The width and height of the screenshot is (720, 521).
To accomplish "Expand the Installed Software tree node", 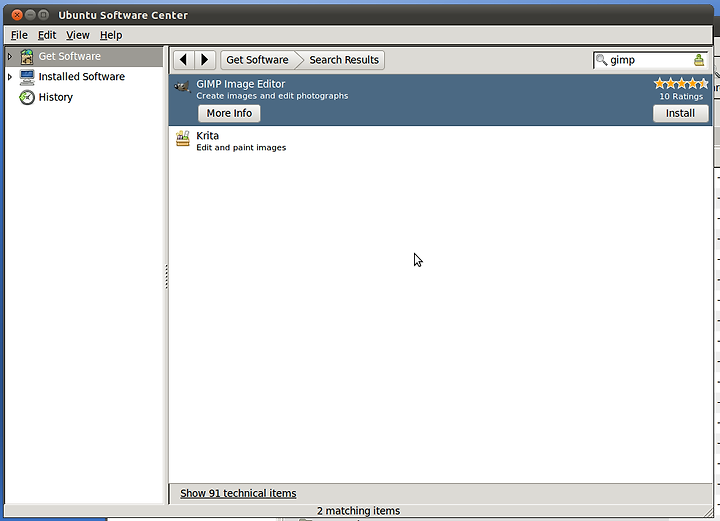I will 10,77.
